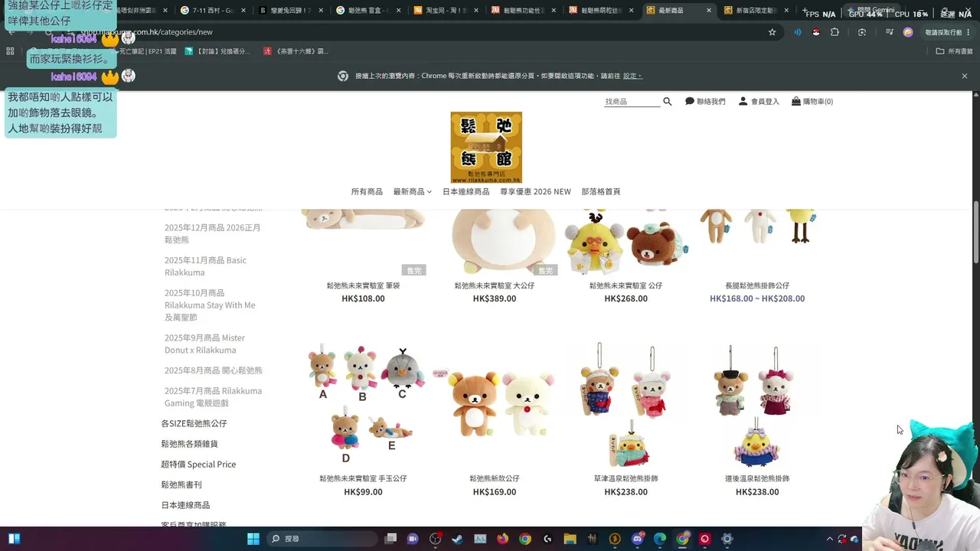Switch to the 戀愛兔回歸 browser tab
This screenshot has width=980, height=551.
click(290, 11)
